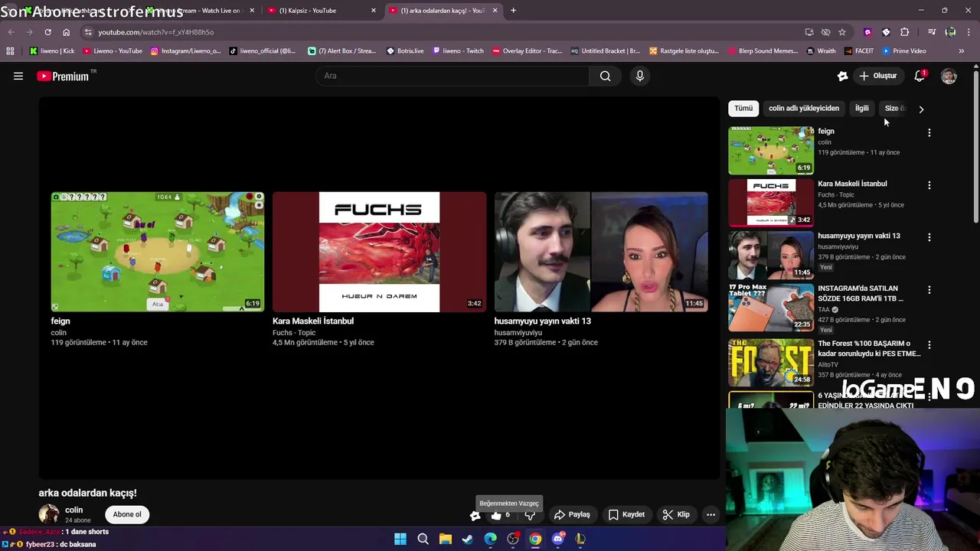The width and height of the screenshot is (980, 551).
Task: Open the YouTube guide hamburger menu
Action: 18,76
